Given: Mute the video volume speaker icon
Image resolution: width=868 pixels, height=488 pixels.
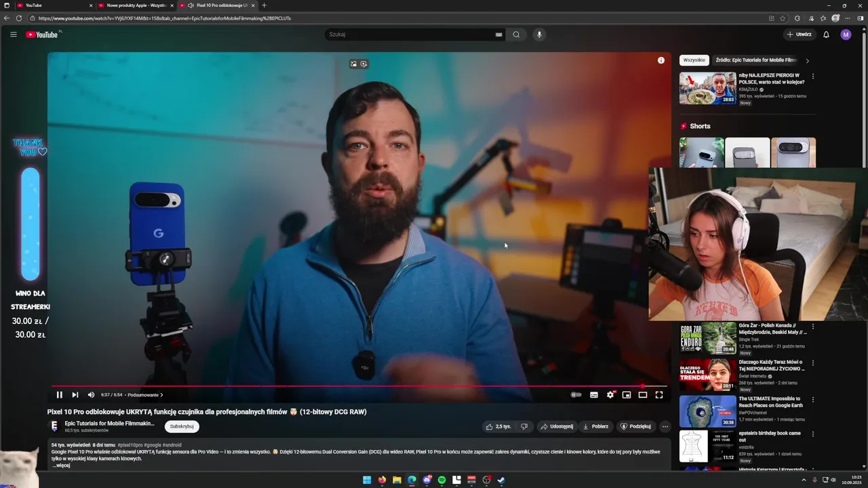Looking at the screenshot, I should pyautogui.click(x=92, y=394).
